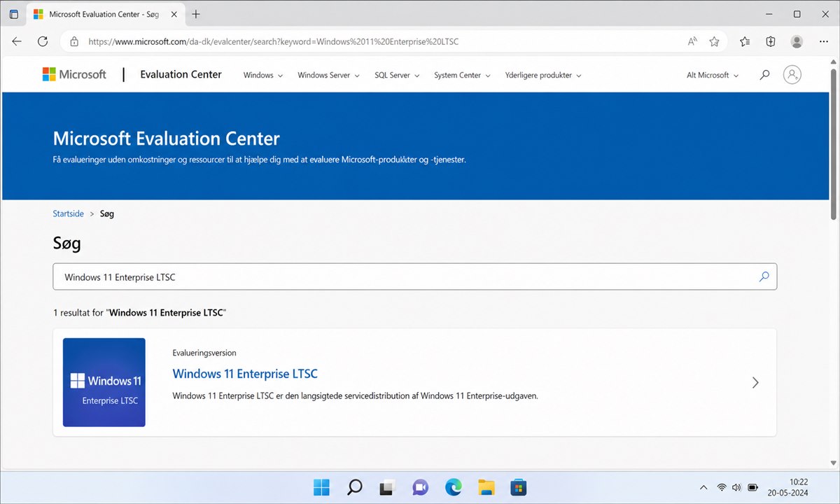Image resolution: width=840 pixels, height=504 pixels.
Task: Open File Explorer from taskbar
Action: tap(486, 487)
